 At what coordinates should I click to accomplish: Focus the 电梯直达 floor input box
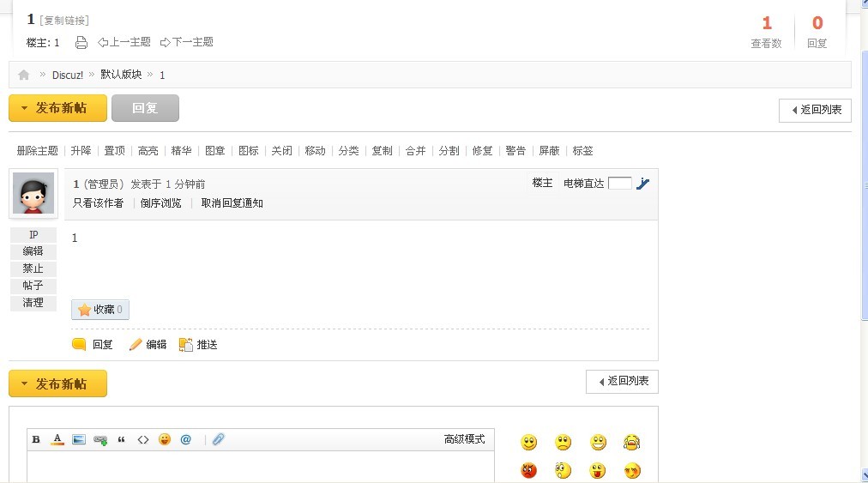[x=619, y=184]
